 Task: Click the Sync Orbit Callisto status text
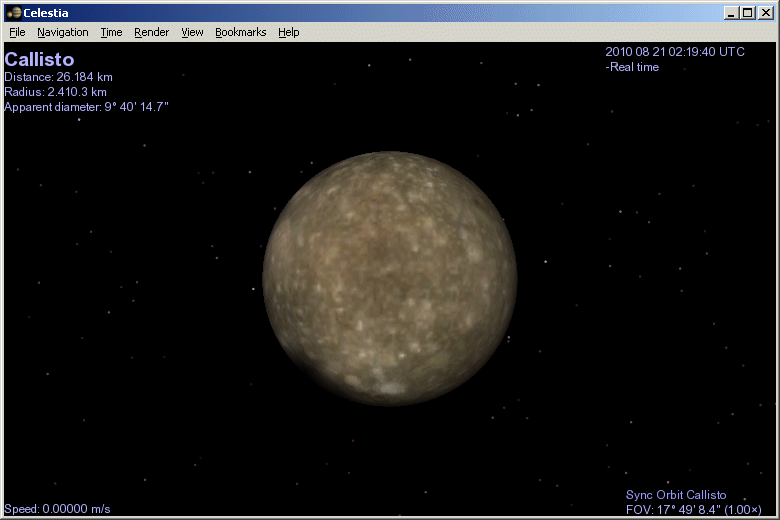click(x=676, y=495)
